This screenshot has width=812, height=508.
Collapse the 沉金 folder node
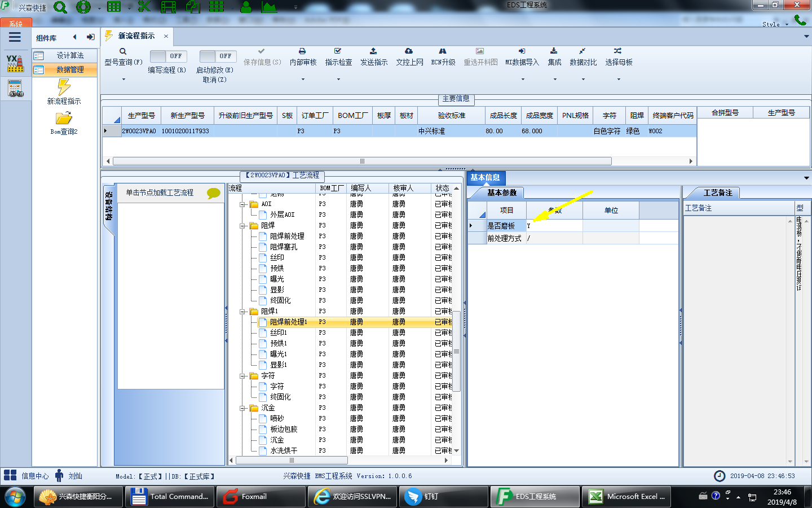pyautogui.click(x=242, y=408)
